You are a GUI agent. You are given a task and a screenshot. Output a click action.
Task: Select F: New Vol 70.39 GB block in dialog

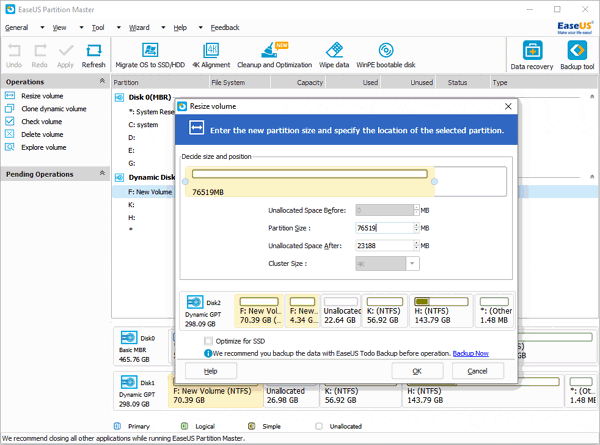click(x=259, y=311)
